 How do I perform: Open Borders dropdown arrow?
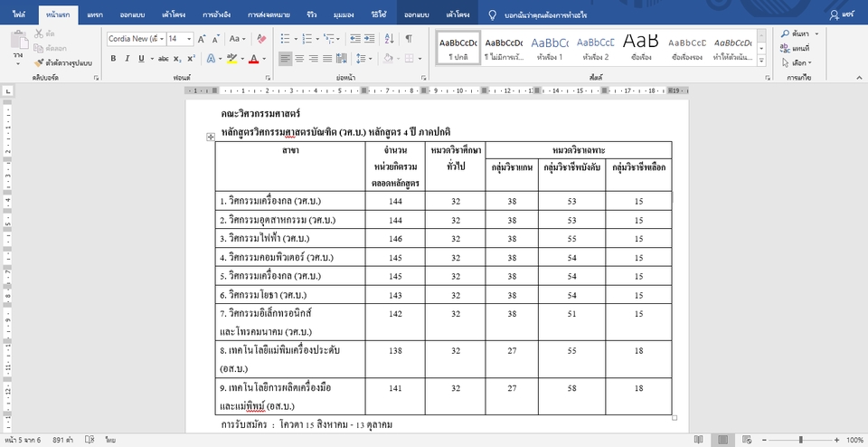click(420, 58)
